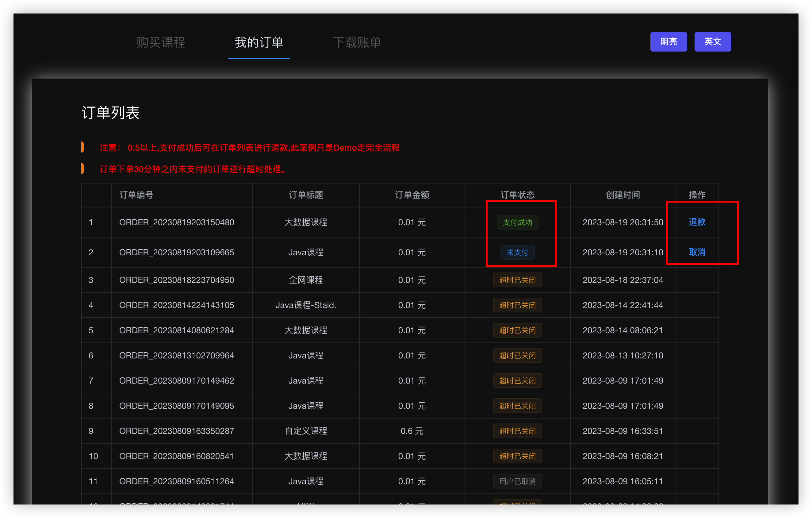Screen dimensions: 812x518
Task: Go to the 下载账单 tab
Action: pyautogui.click(x=357, y=43)
